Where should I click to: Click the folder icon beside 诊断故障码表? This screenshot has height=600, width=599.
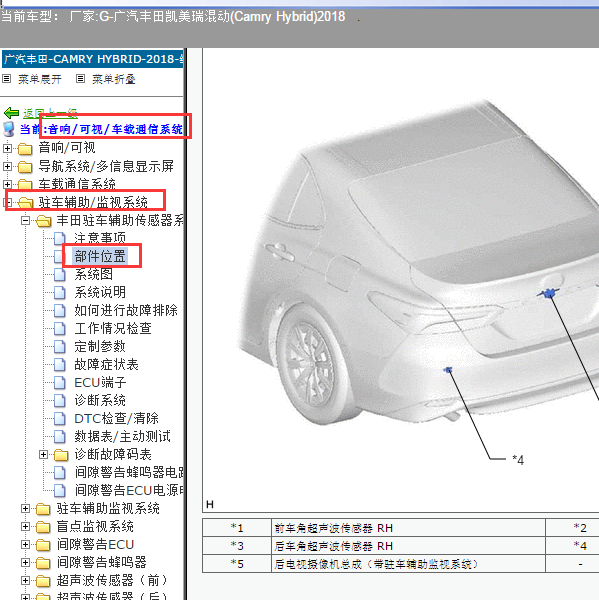point(61,455)
